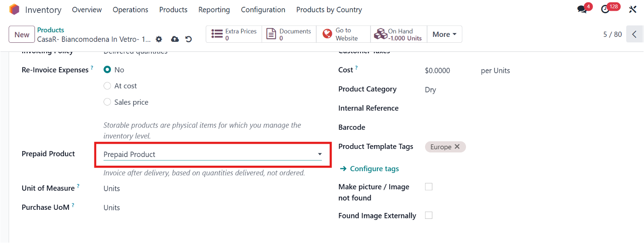Viewport: 644px width, 243px height.
Task: Expand the More dropdown button
Action: click(x=445, y=34)
